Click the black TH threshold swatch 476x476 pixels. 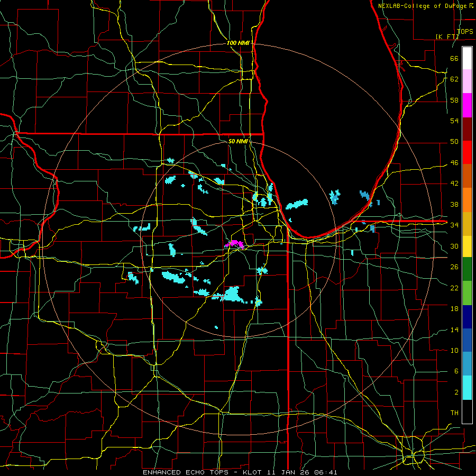467,411
